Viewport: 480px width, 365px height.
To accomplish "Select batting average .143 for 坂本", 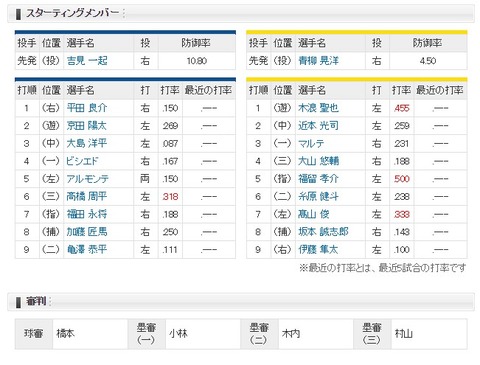I will pyautogui.click(x=401, y=232).
